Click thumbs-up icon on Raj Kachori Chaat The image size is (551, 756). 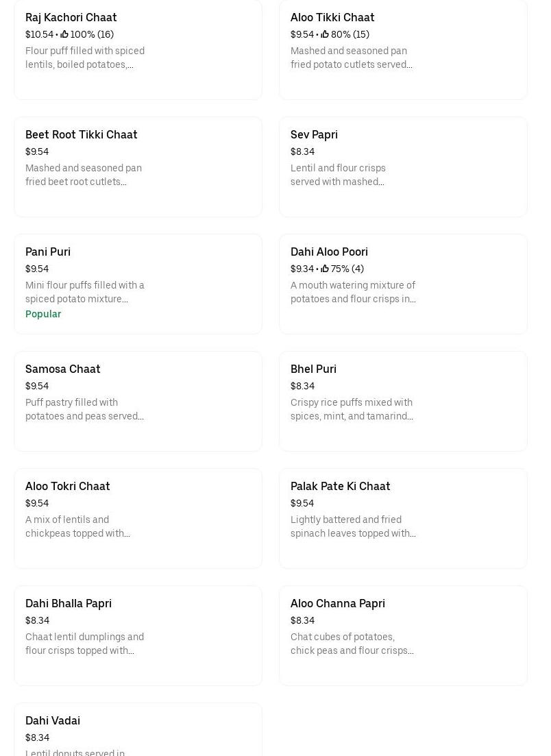click(64, 34)
